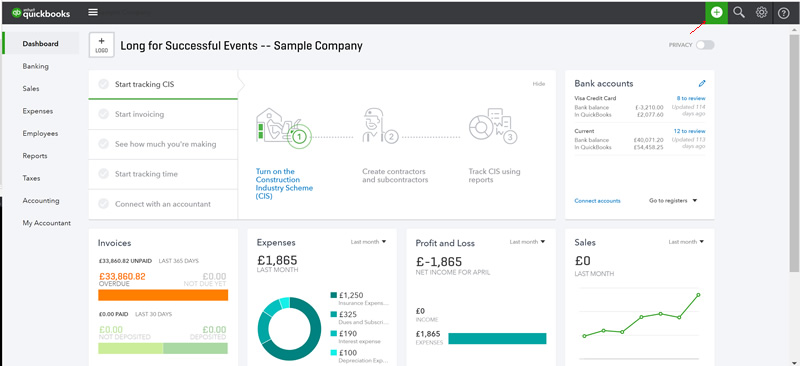Review 12 Current account transactions
Viewport: 800px width, 366px height.
click(x=689, y=131)
